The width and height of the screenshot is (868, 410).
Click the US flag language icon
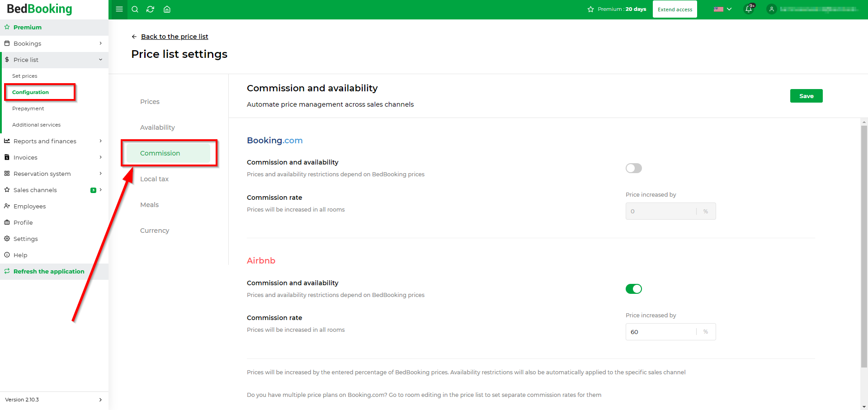tap(718, 9)
